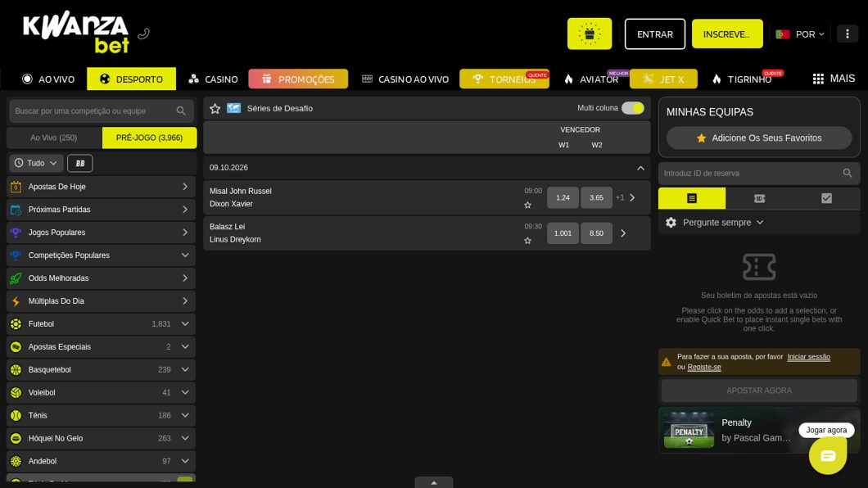Toggle the Multi coluna switch
The height and width of the screenshot is (488, 868).
[x=633, y=108]
